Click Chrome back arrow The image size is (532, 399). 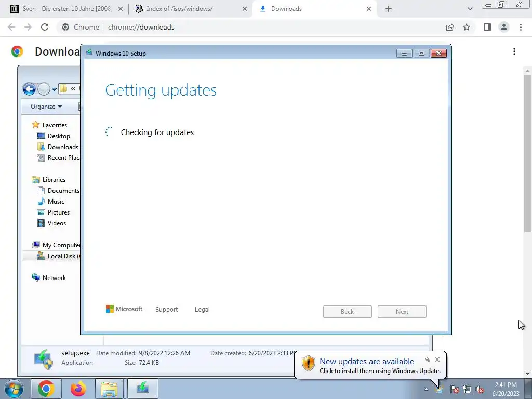coord(11,27)
